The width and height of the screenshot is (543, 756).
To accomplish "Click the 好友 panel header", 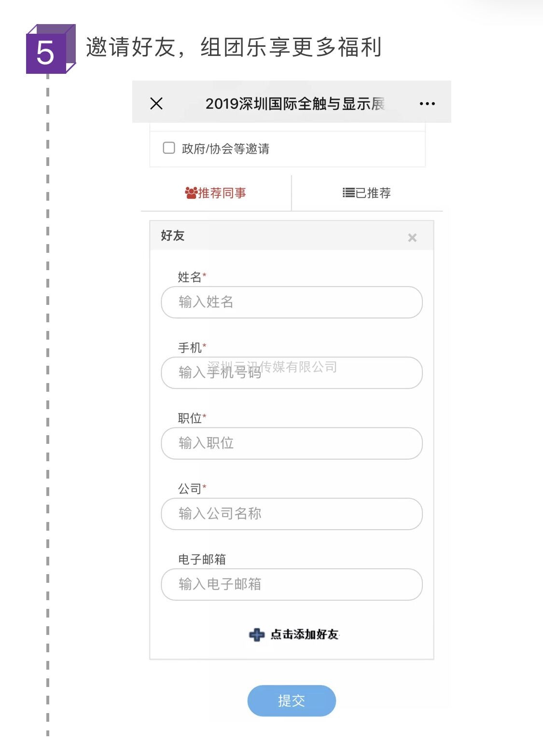I will pyautogui.click(x=292, y=235).
